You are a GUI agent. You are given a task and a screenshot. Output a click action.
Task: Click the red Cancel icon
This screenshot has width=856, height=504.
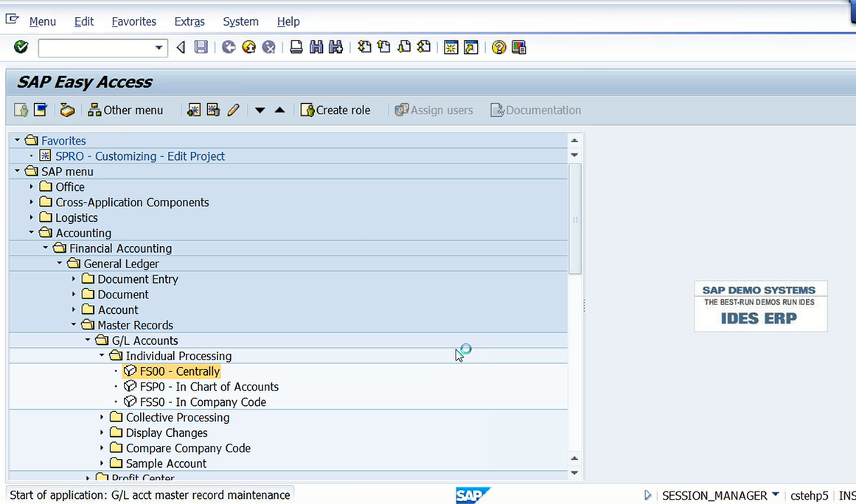pyautogui.click(x=268, y=47)
